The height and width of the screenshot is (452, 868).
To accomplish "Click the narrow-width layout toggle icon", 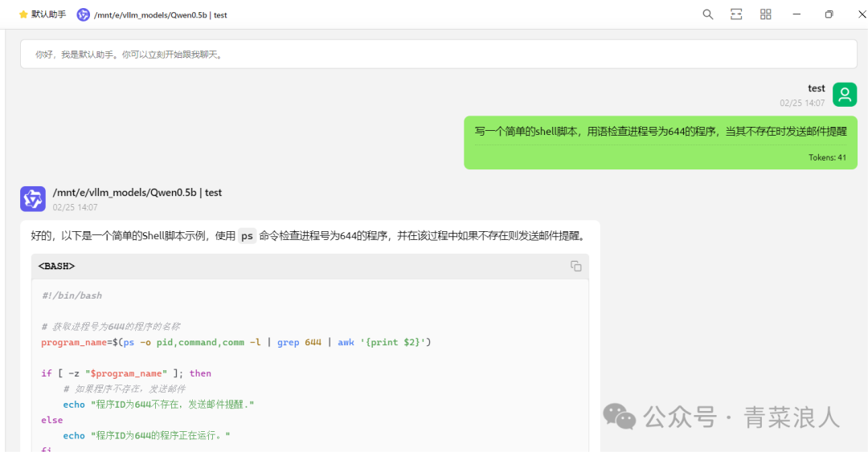I will [x=736, y=14].
